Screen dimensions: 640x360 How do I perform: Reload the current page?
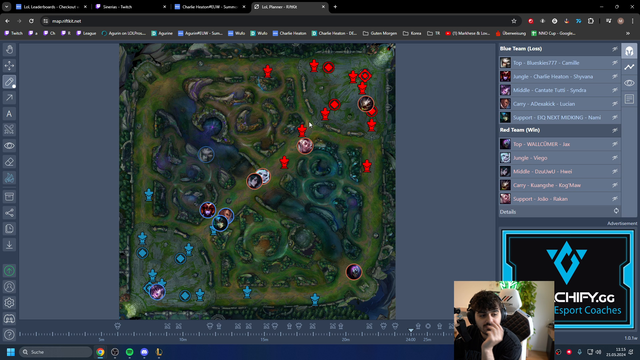[x=31, y=21]
